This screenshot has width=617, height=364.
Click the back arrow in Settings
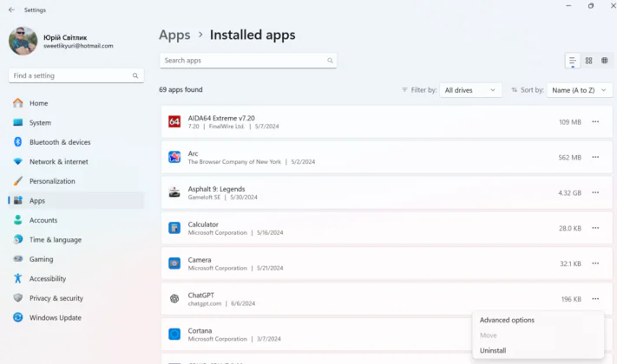(x=12, y=10)
